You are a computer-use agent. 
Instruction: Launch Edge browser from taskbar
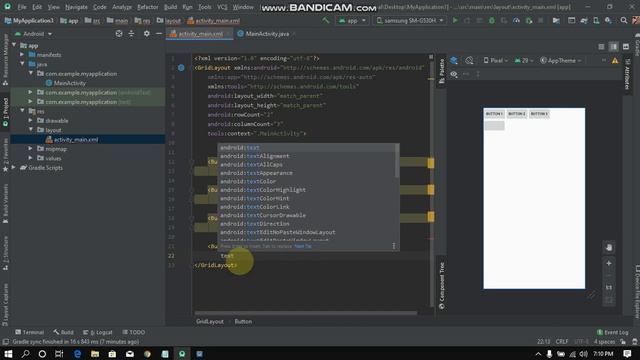(78, 354)
